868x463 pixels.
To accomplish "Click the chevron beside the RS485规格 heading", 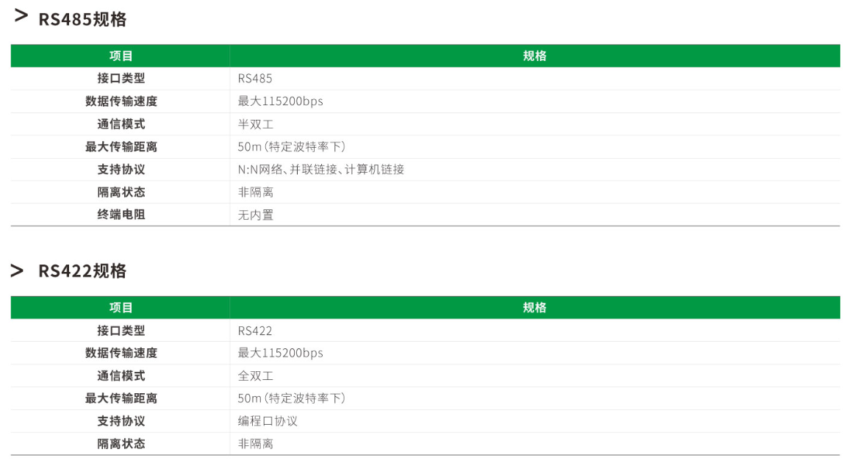I will click(x=21, y=16).
